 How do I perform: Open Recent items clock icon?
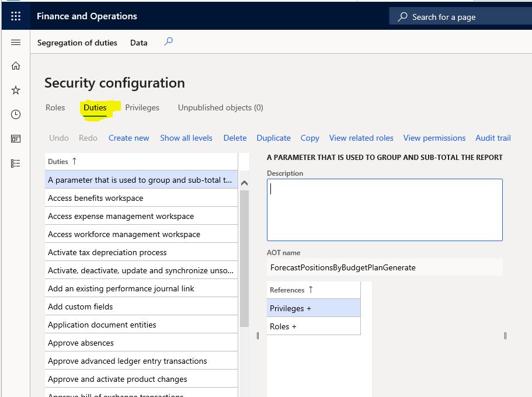click(x=16, y=114)
